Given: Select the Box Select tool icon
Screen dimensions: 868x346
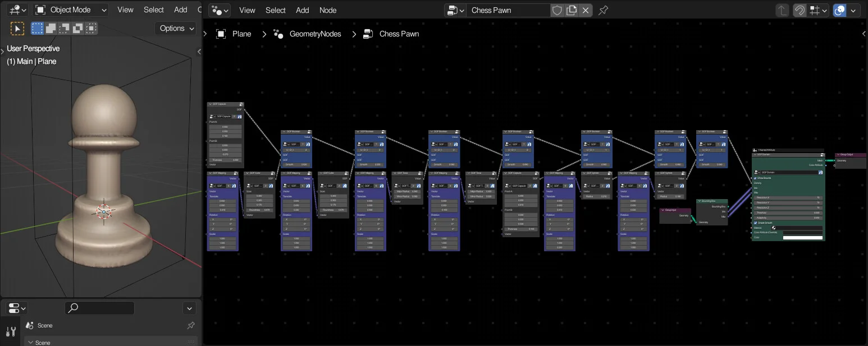Looking at the screenshot, I should pos(37,28).
